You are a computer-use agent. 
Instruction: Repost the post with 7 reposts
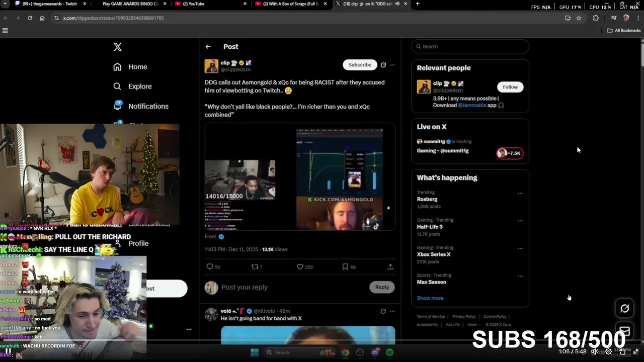click(257, 267)
